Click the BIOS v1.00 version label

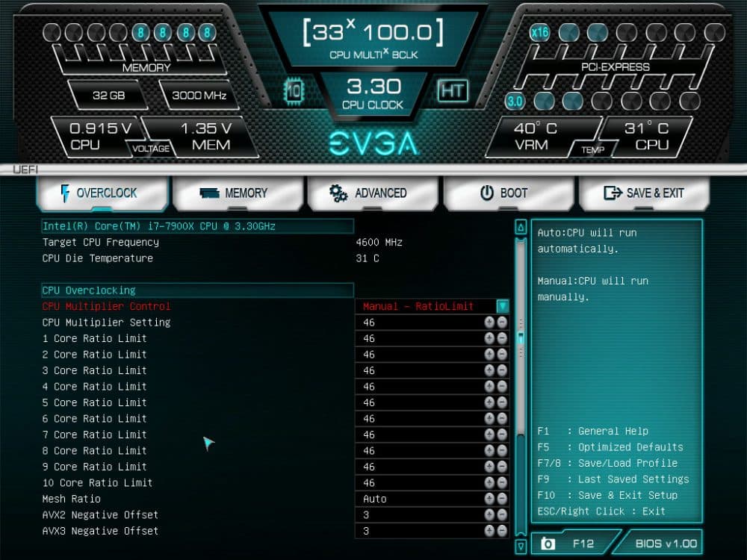coord(666,544)
